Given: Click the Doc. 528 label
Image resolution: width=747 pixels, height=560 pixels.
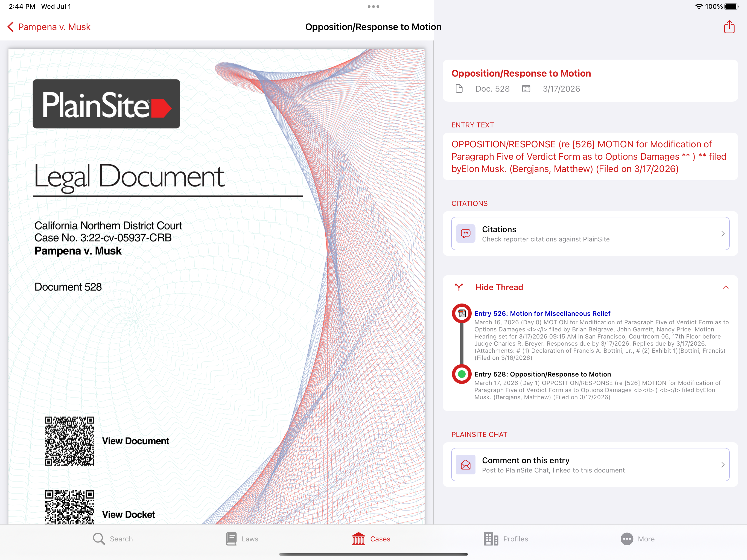Looking at the screenshot, I should [x=492, y=89].
